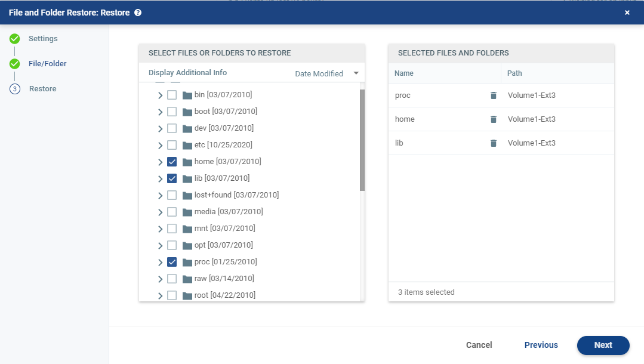This screenshot has width=644, height=364.
Task: Check the root folder checkbox
Action: click(x=172, y=295)
